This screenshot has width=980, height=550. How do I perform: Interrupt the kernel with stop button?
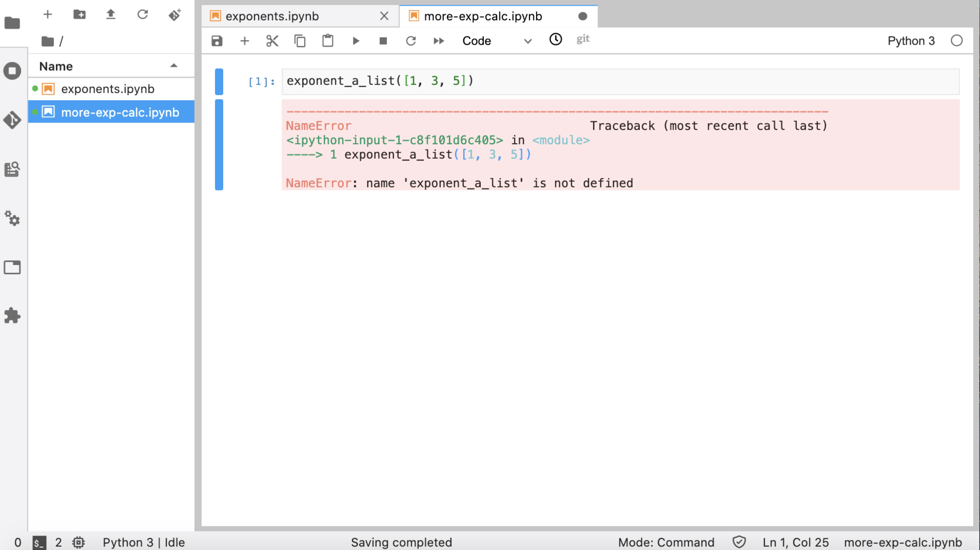tap(383, 41)
